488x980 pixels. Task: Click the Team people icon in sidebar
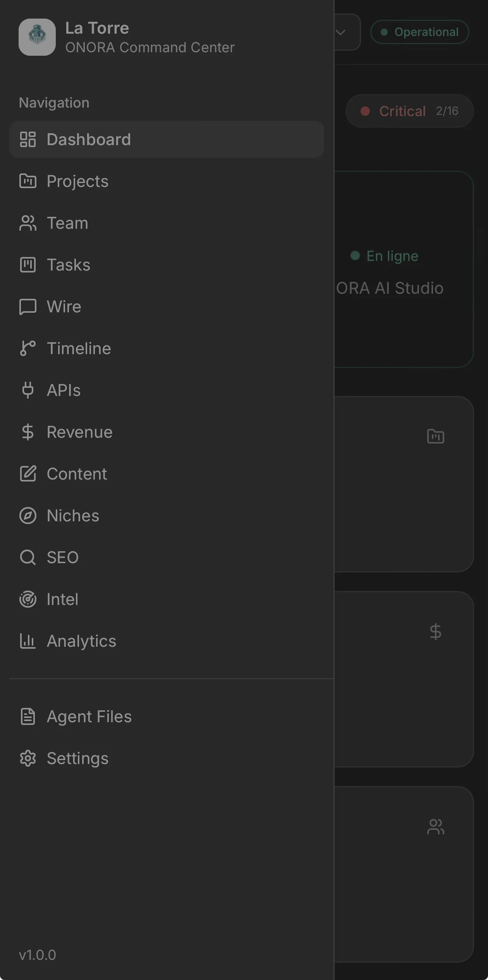(28, 223)
